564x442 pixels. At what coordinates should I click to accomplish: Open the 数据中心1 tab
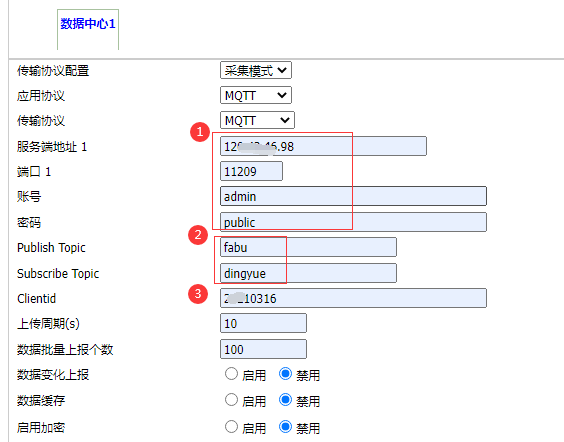[88, 24]
